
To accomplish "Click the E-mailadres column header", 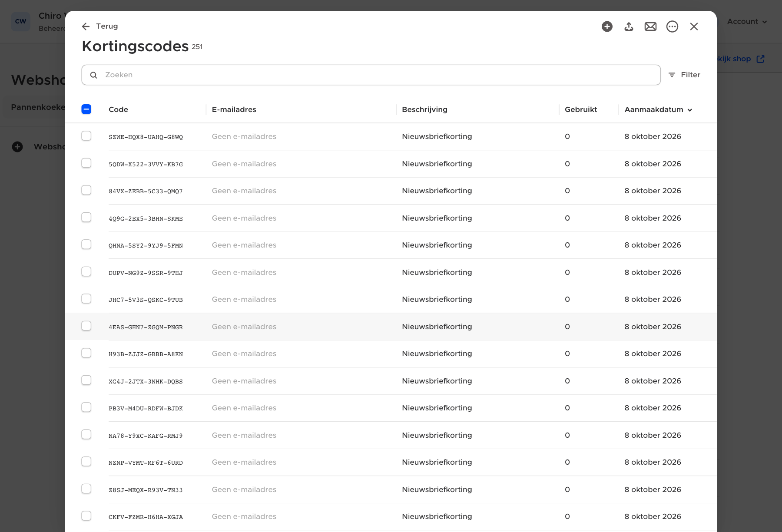I will tap(234, 109).
